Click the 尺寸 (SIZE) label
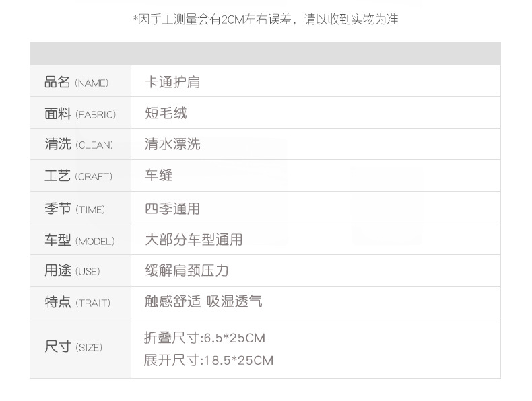This screenshot has width=532, height=401. click(73, 347)
